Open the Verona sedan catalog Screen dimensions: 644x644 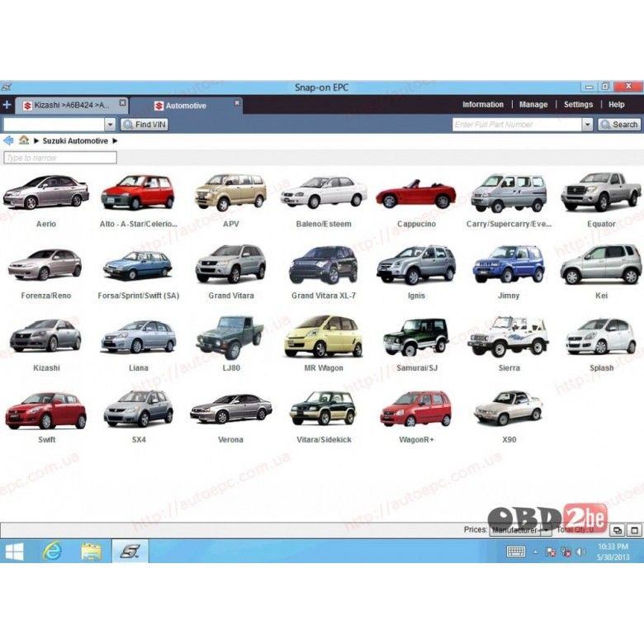tap(231, 409)
